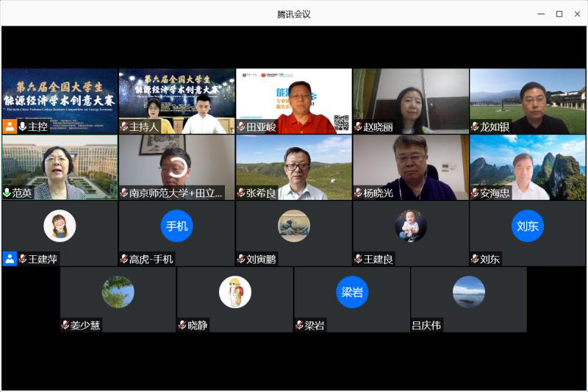Image resolution: width=588 pixels, height=392 pixels.
Task: Click the blue user badge beside 王建萍
Action: (10, 259)
